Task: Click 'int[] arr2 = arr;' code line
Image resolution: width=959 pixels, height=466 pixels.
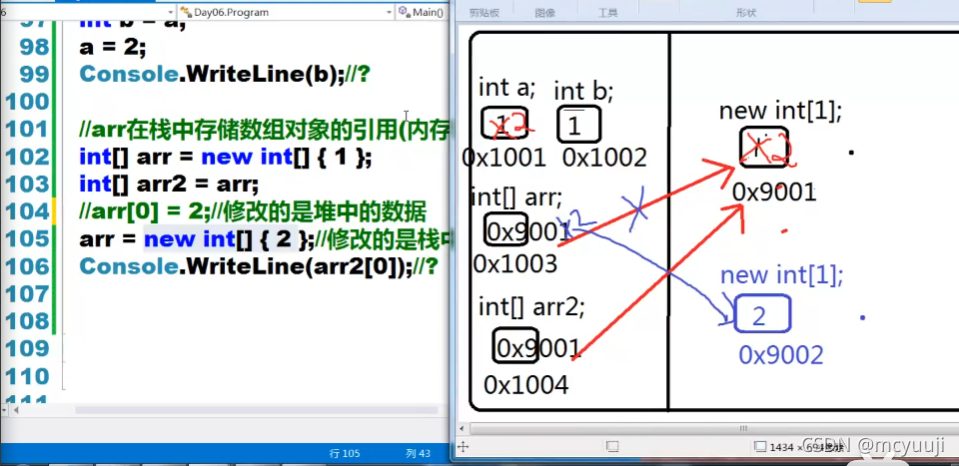Action: (169, 183)
